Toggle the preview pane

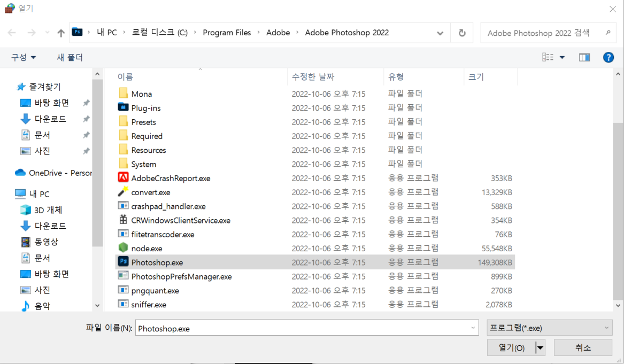coord(584,57)
